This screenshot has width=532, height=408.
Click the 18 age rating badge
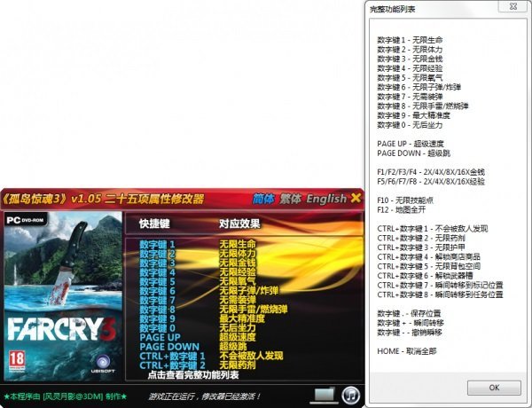tap(16, 361)
